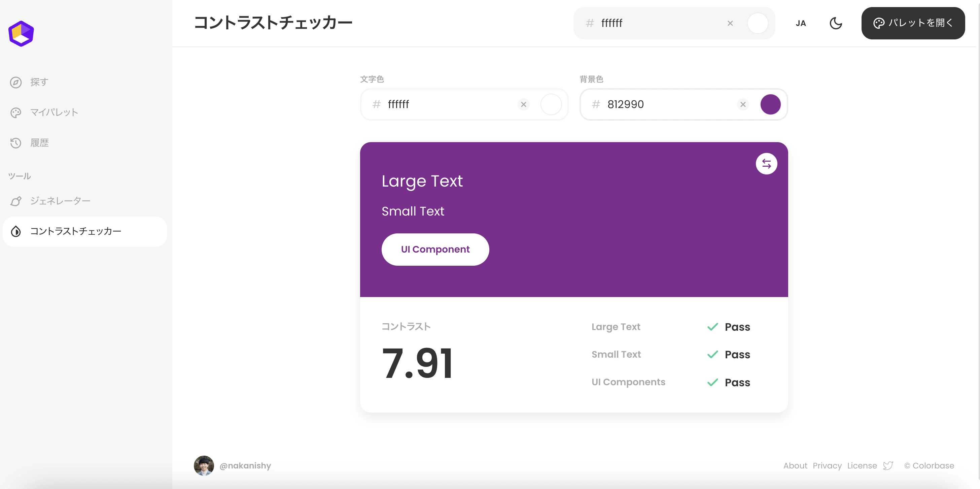Click the コントラストチェッカー page title
Viewport: 980px width, 489px height.
[273, 23]
